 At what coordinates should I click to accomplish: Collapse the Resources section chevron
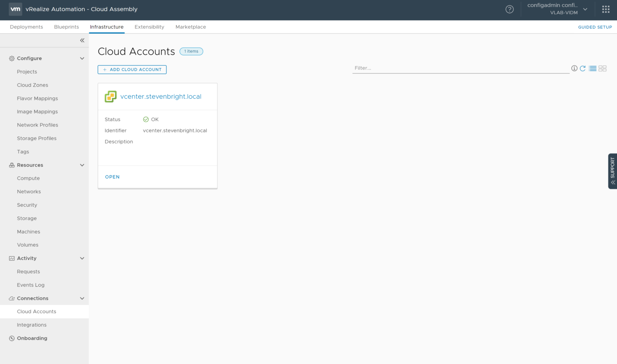[82, 165]
